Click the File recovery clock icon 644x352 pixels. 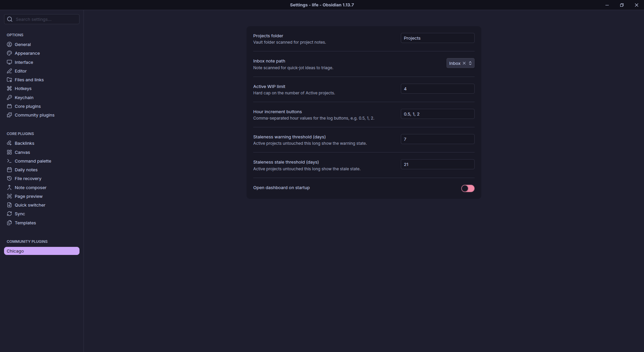pyautogui.click(x=9, y=178)
